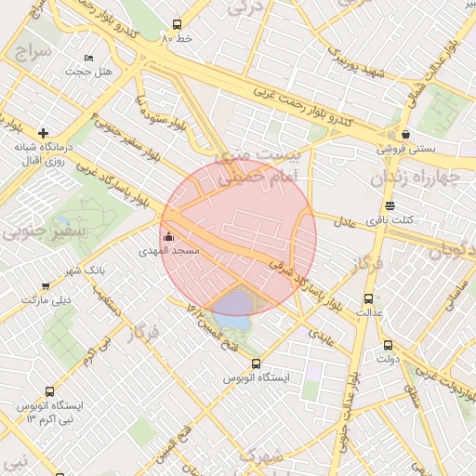Open the کتلت باقری burger icon
476x476 pixels.
click(x=390, y=205)
